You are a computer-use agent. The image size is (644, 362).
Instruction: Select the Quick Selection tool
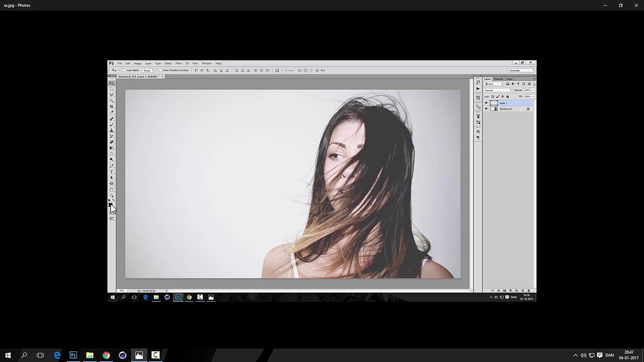coord(112,101)
